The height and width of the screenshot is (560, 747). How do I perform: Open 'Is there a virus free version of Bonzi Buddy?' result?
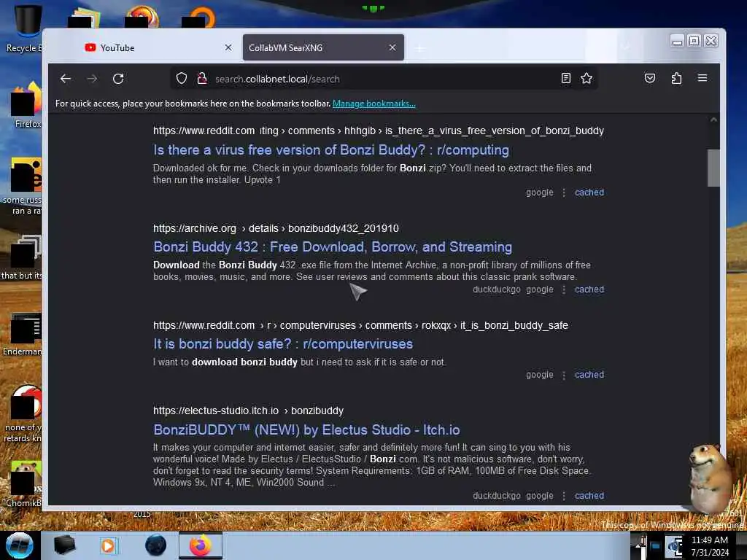click(331, 150)
